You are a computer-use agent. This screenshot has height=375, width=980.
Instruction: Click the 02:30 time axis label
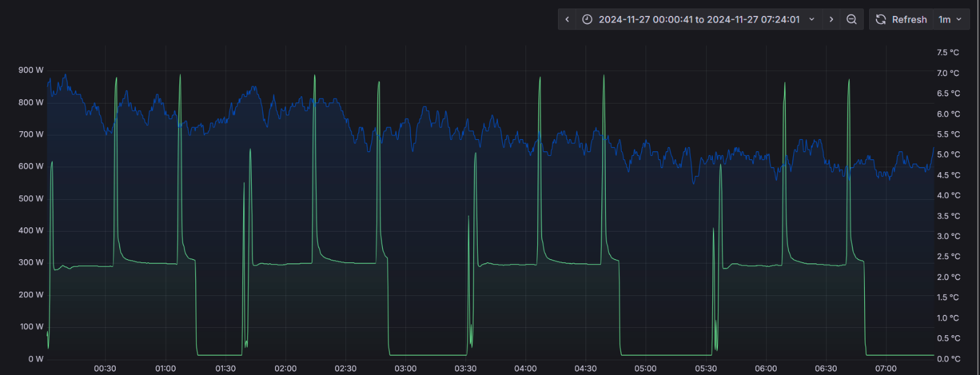(345, 369)
